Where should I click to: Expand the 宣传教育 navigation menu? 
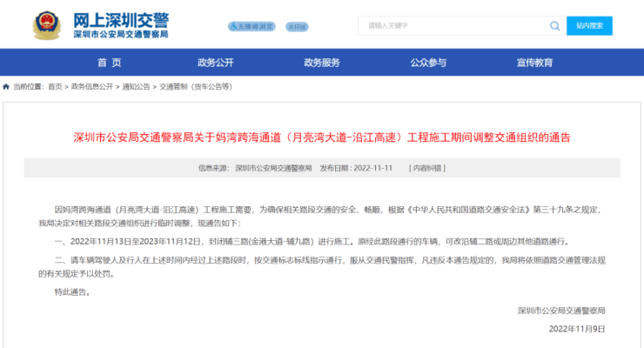point(534,63)
